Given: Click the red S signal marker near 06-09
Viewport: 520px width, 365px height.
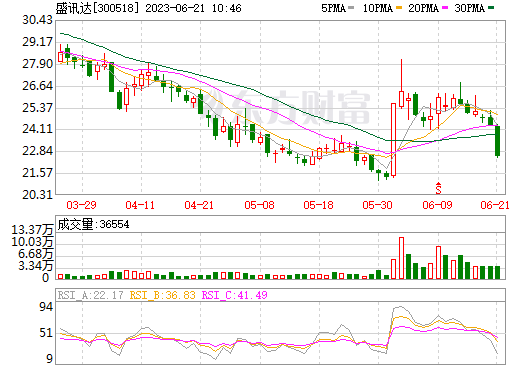Looking at the screenshot, I should (x=438, y=190).
